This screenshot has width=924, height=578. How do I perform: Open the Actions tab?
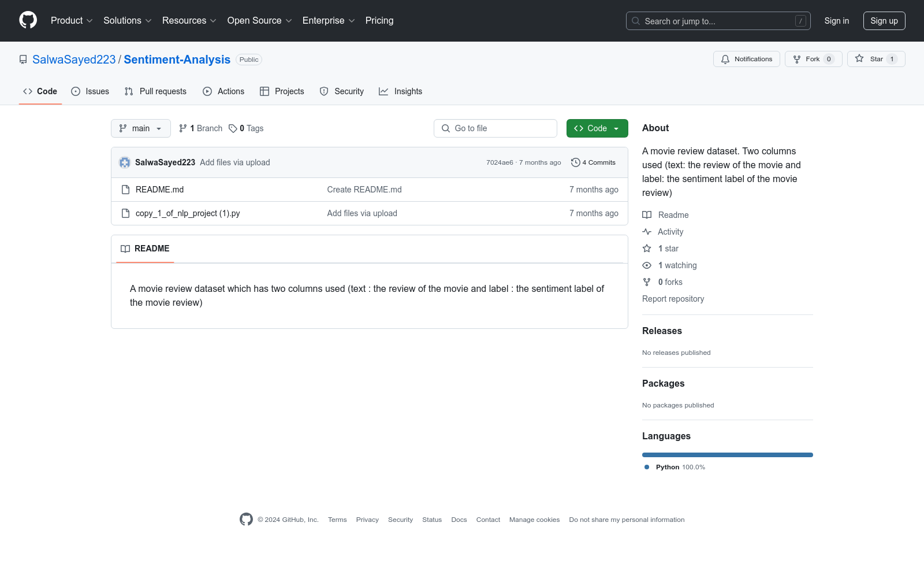click(223, 91)
